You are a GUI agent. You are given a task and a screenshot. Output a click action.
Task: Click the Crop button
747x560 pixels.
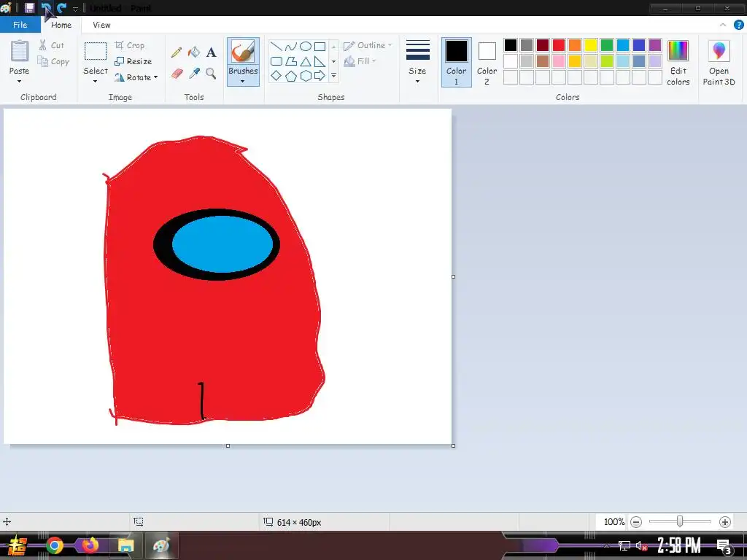130,45
